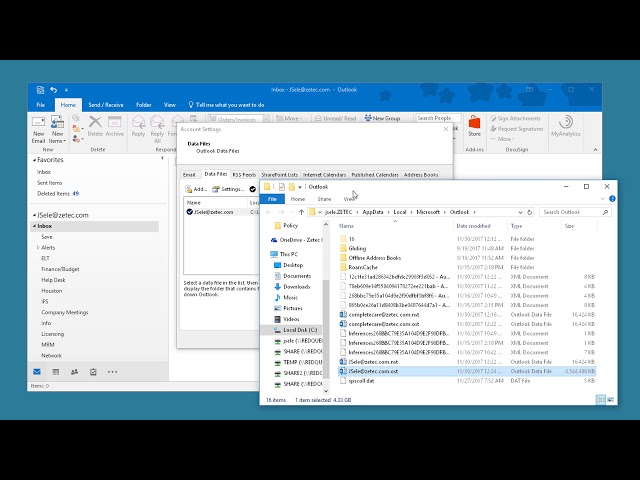Switch to Calendar view in navigation bar

[56, 372]
